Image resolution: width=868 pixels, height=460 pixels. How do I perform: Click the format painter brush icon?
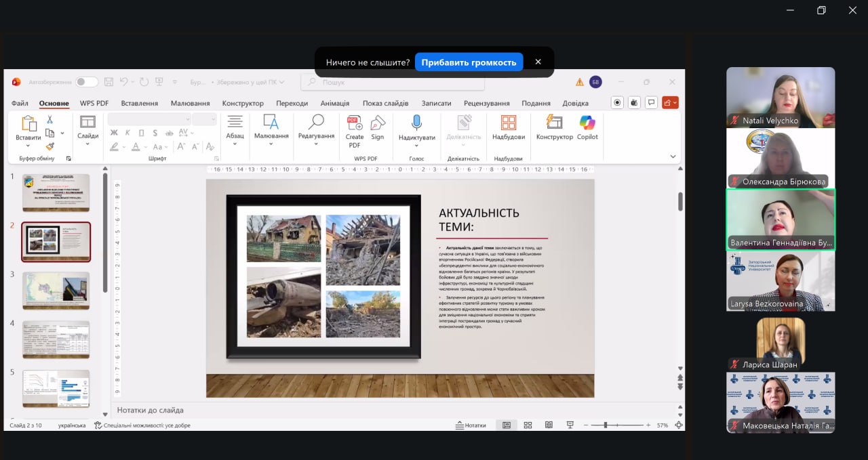(x=50, y=146)
